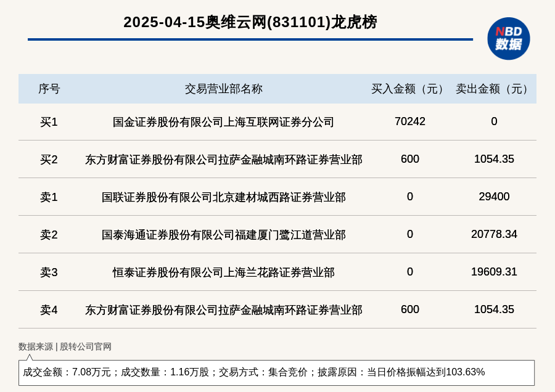Click the title 2025-04-15奥维云网(831101)龙虎榜
This screenshot has height=392, width=555.
pyautogui.click(x=250, y=22)
